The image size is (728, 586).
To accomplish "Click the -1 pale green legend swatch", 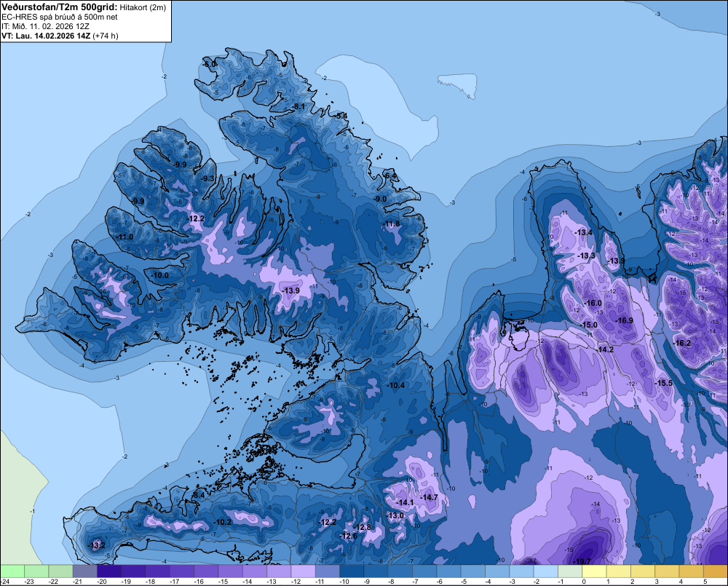I will coord(570,571).
